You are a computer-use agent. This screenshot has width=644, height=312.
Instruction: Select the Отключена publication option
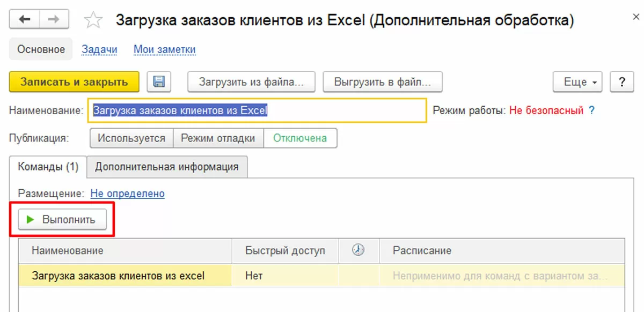300,138
